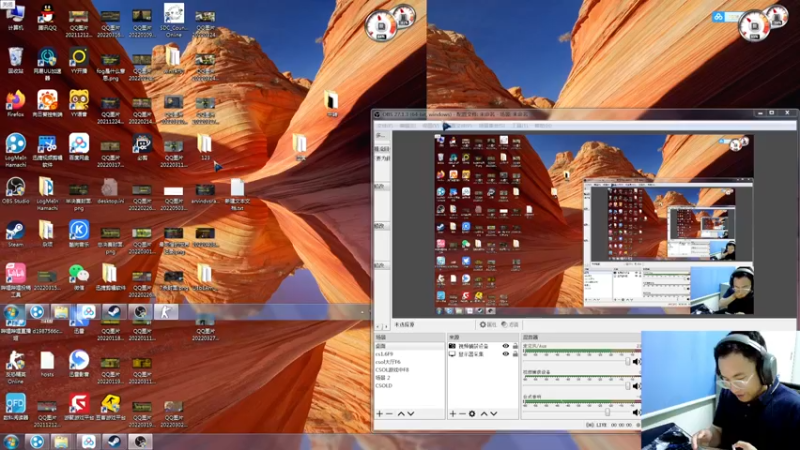Mute the 麦克风/Aux mixer channel
The image size is (800, 450).
[636, 361]
